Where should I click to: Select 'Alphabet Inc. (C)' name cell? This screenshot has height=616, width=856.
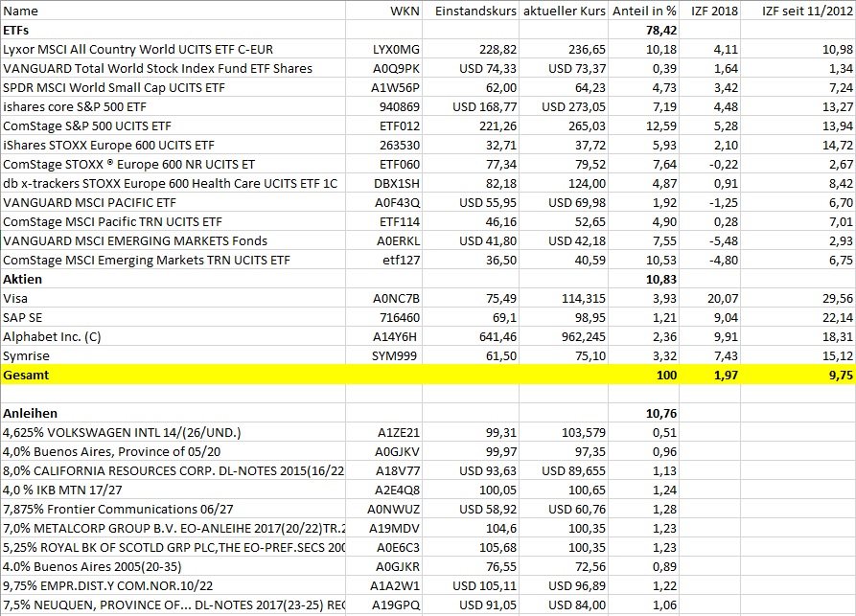173,336
